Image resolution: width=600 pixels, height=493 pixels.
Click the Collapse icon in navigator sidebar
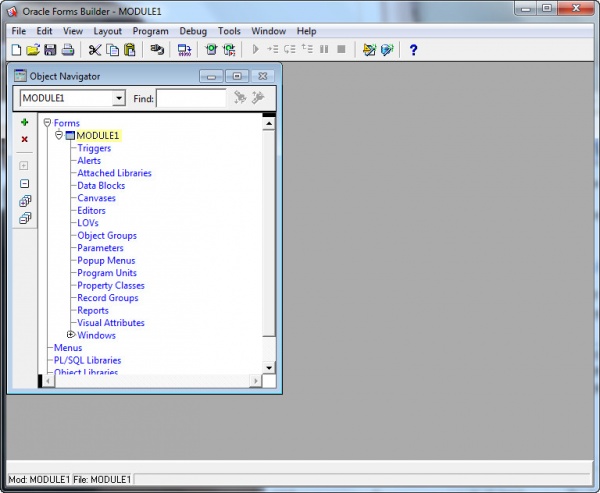(x=24, y=184)
